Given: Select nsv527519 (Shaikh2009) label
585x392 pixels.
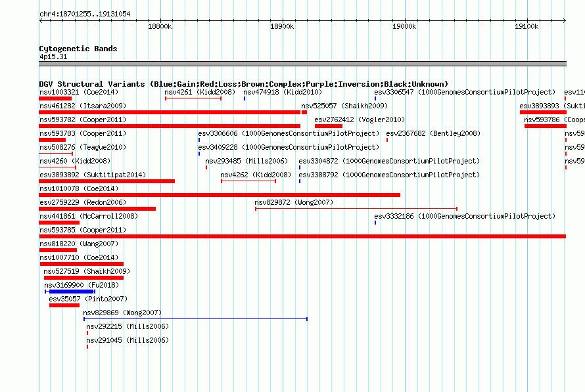Looking at the screenshot, I should pyautogui.click(x=87, y=271).
